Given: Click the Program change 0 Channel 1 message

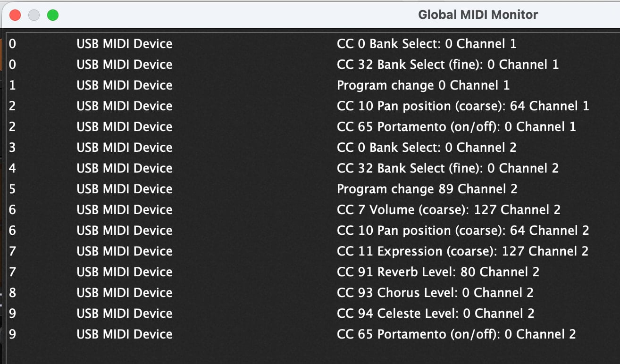Looking at the screenshot, I should (423, 85).
